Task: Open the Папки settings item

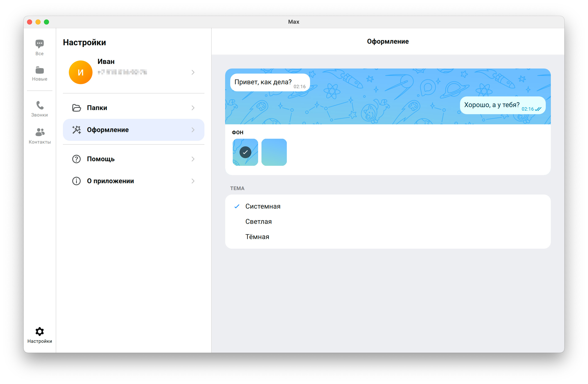Action: point(134,108)
